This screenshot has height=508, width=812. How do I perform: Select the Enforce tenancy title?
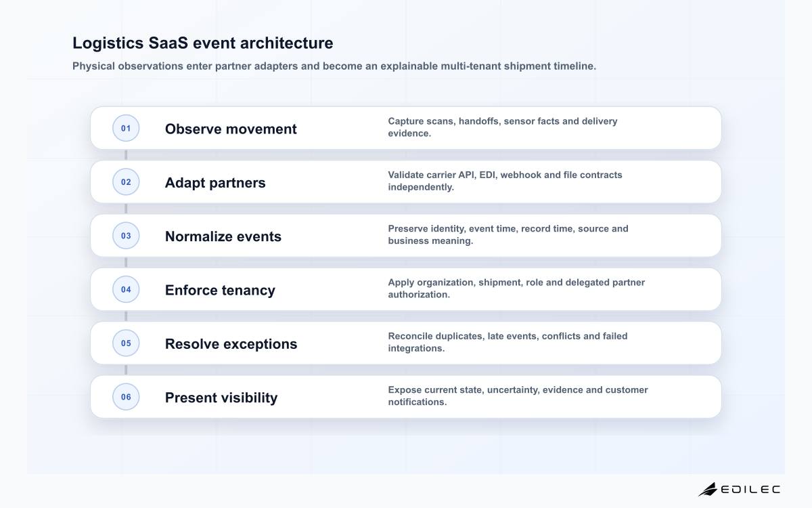pos(220,290)
